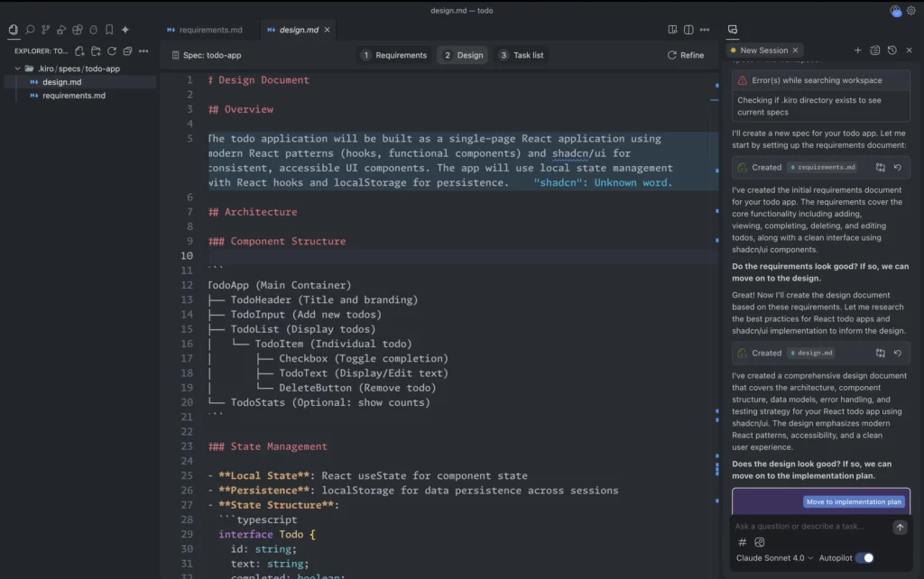Open the Run and Debug view icon
Image resolution: width=924 pixels, height=579 pixels.
pos(61,30)
